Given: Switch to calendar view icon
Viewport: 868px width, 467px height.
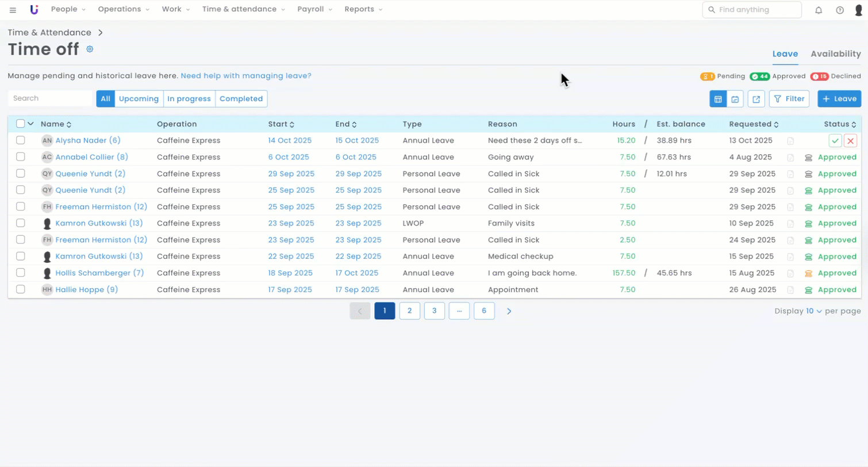Looking at the screenshot, I should [x=735, y=99].
